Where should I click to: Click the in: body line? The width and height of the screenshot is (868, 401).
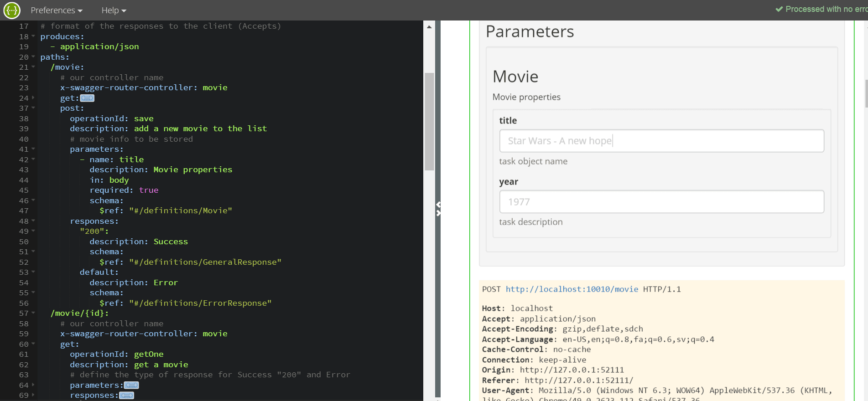[109, 180]
